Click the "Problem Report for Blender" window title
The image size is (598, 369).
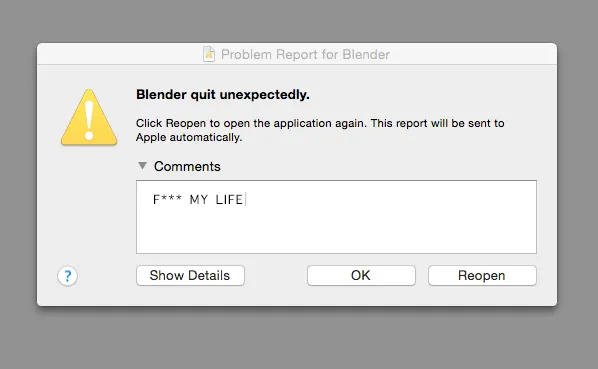point(305,55)
